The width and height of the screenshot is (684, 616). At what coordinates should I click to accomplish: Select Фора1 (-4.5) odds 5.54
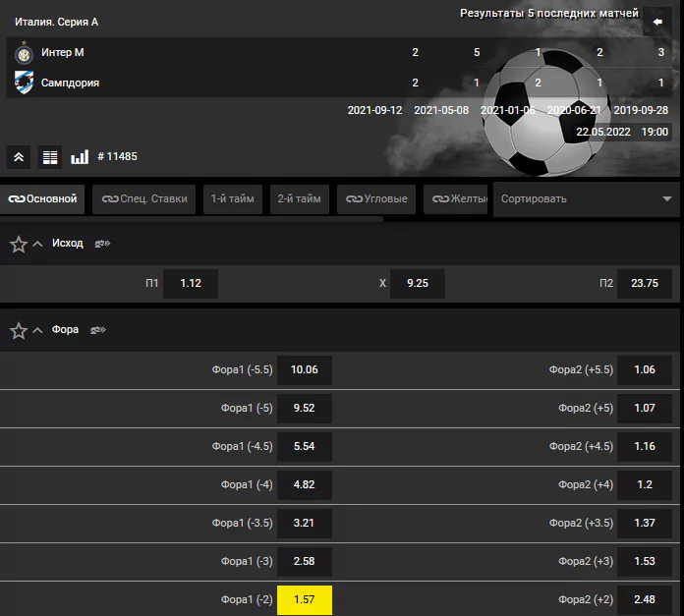(x=305, y=446)
